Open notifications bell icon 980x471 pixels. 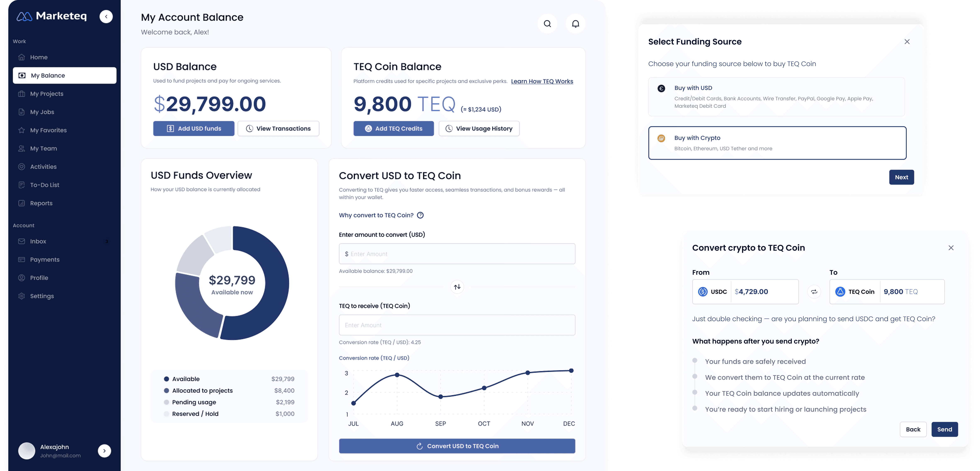pyautogui.click(x=575, y=24)
